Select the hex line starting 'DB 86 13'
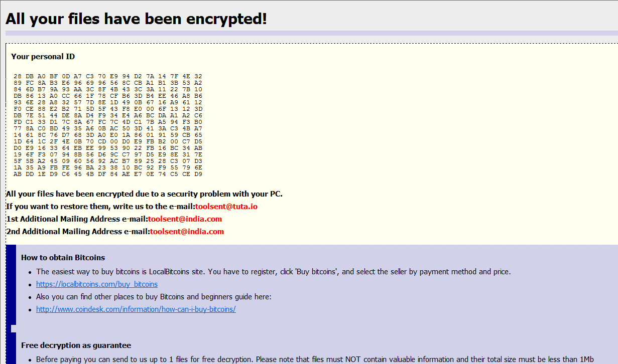Screen dimensions: 618x364 pos(108,96)
